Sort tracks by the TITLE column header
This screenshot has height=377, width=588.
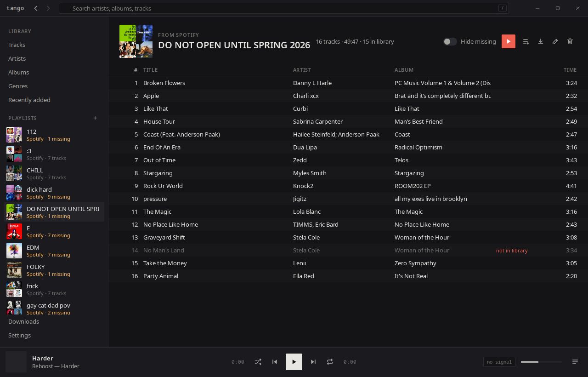(x=150, y=70)
